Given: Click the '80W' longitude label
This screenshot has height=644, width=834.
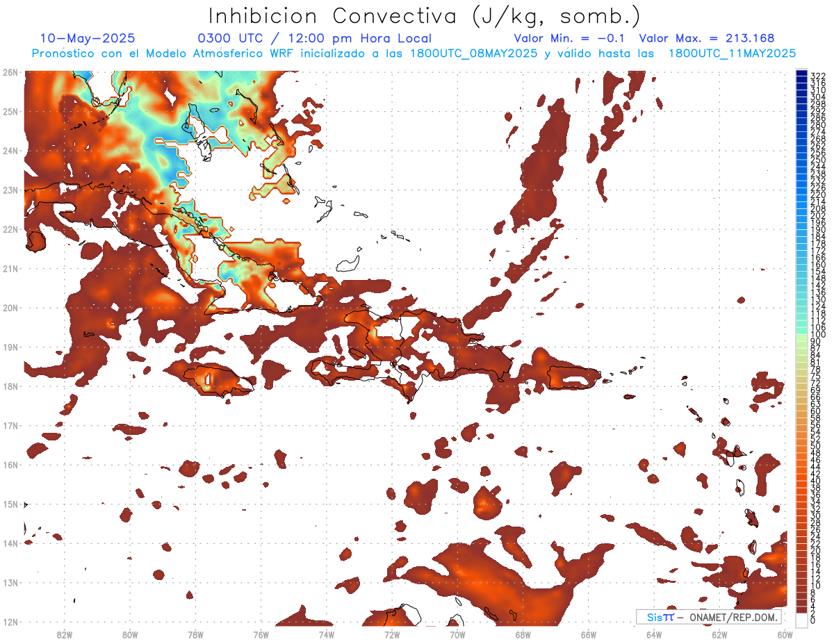Looking at the screenshot, I should tap(130, 634).
